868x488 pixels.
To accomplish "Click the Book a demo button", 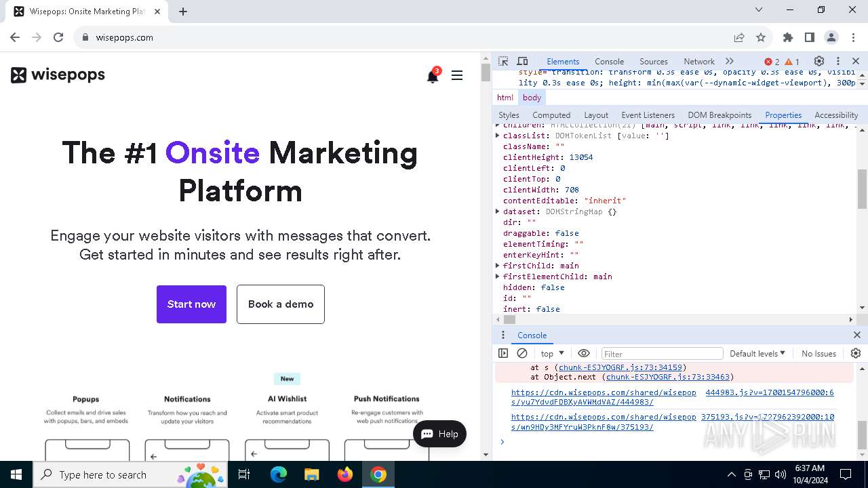I will (x=281, y=304).
